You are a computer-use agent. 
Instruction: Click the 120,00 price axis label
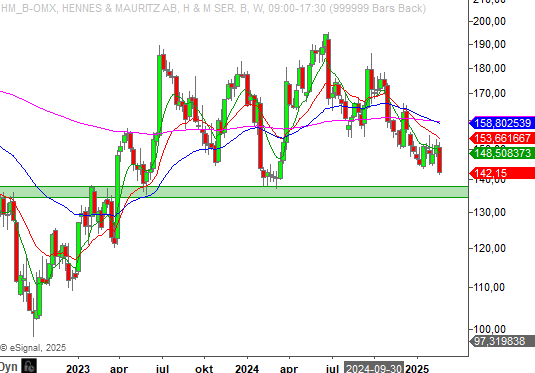coord(489,248)
